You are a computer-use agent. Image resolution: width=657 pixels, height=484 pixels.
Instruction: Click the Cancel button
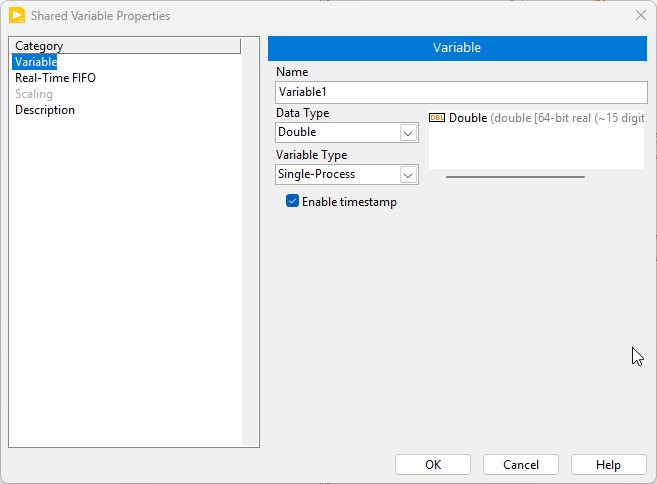521,465
